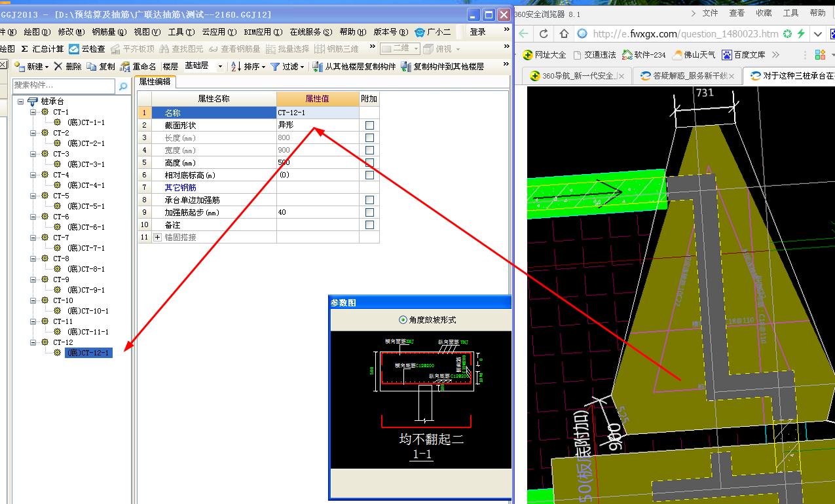
Task: Click the 复制 copy icon
Action: pos(92,66)
